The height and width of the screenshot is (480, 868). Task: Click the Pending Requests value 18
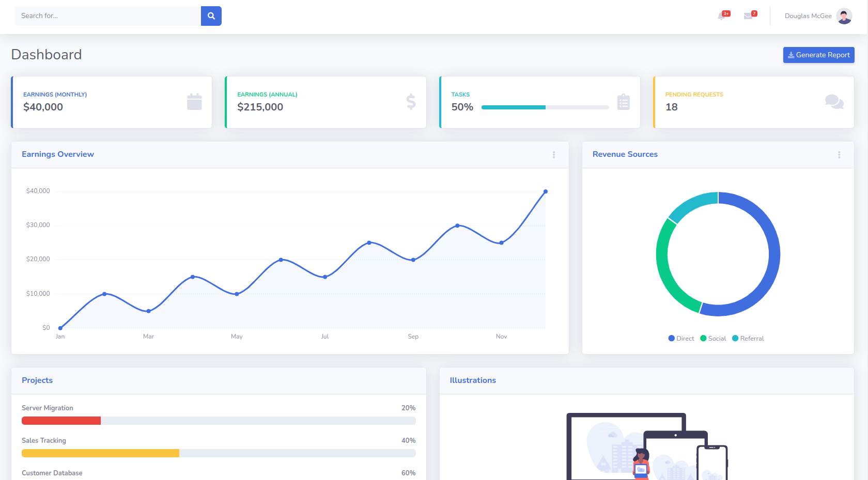point(672,107)
